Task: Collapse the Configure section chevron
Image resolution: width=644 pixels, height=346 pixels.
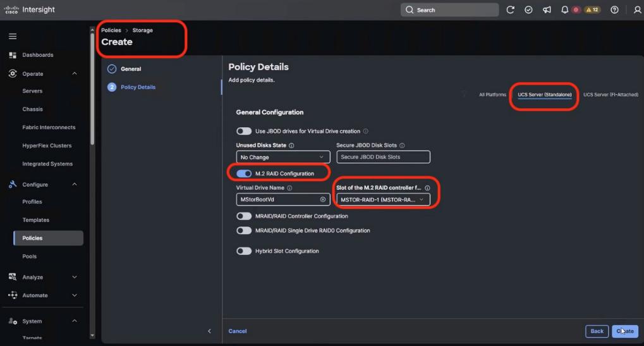Action: 75,184
